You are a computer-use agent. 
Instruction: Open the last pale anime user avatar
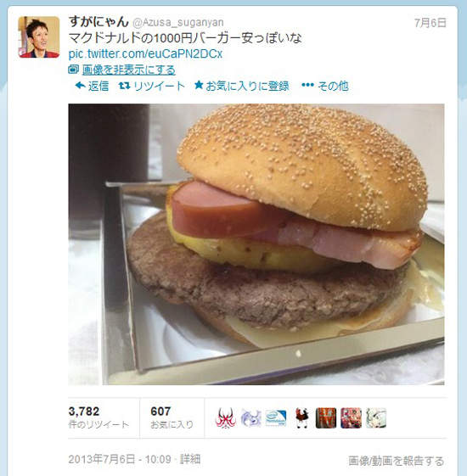tap(376, 418)
